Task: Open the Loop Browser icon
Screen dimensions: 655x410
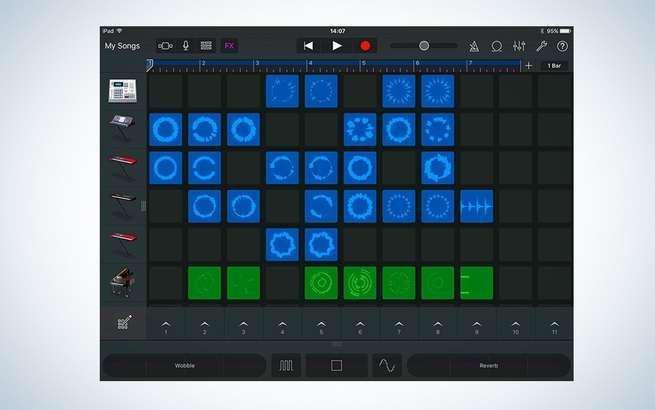Action: pyautogui.click(x=496, y=46)
